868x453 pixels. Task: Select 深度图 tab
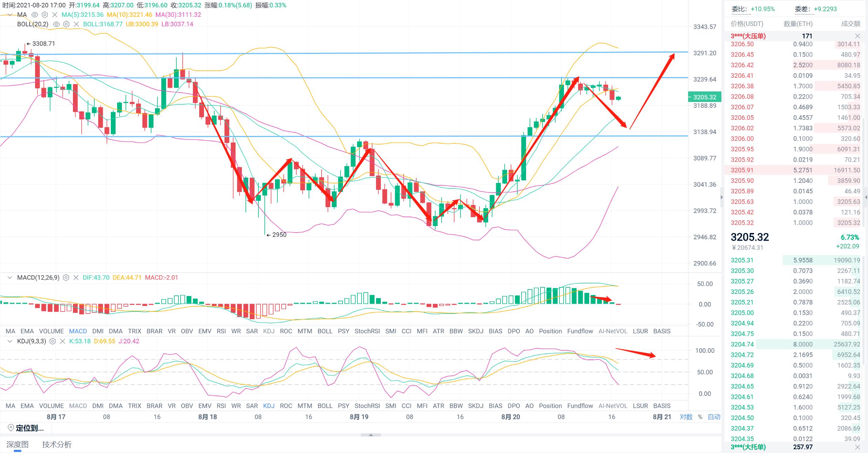(x=18, y=445)
